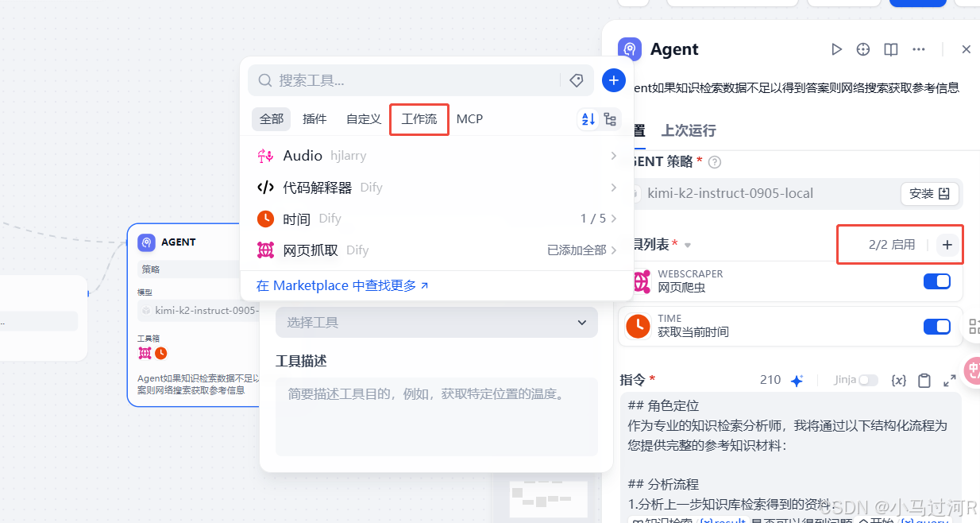Select the 插件 tab
Screen dimensions: 980x523
tap(315, 119)
